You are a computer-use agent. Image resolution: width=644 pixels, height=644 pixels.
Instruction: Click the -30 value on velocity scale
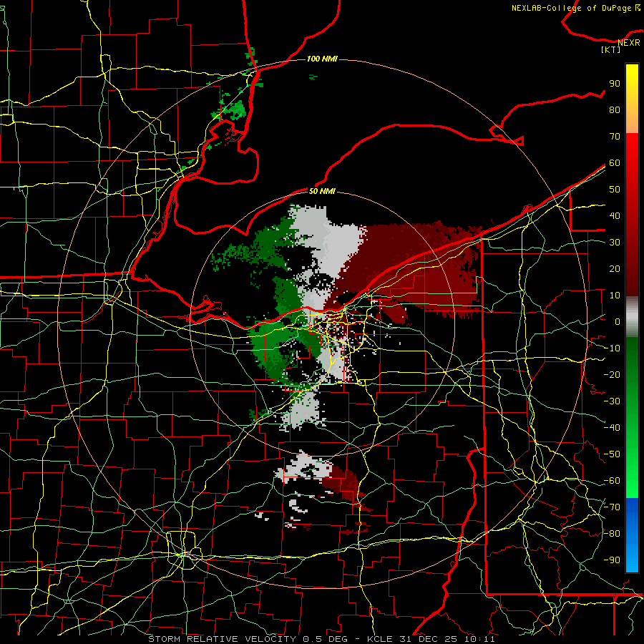click(x=612, y=401)
